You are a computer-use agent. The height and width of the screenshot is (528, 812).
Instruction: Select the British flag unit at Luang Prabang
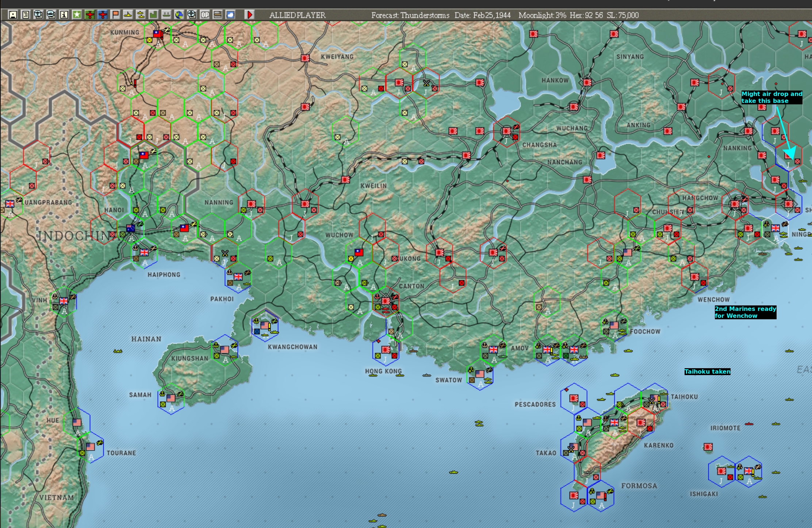pos(10,204)
